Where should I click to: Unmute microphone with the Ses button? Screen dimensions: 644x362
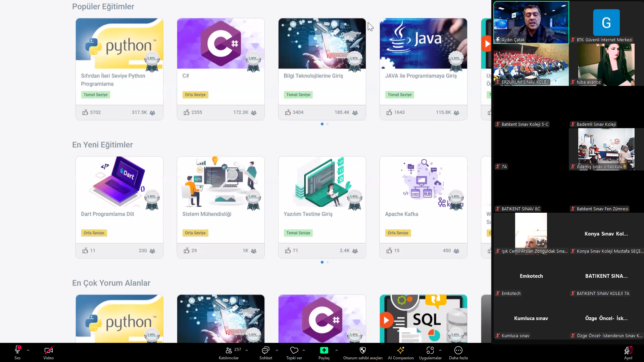(17, 353)
